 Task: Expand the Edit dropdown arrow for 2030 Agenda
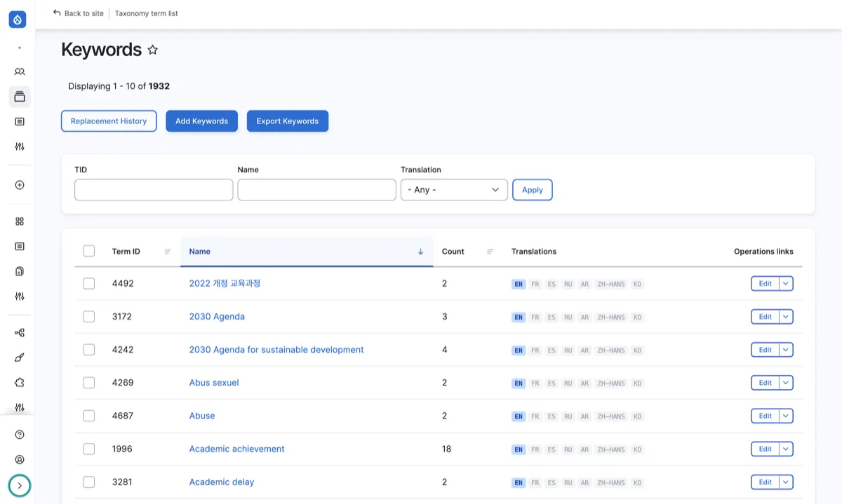pyautogui.click(x=786, y=317)
